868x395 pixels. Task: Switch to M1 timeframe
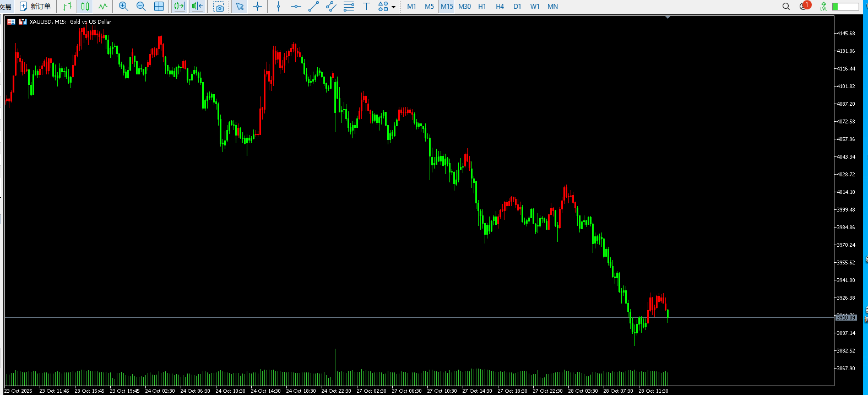coord(411,7)
